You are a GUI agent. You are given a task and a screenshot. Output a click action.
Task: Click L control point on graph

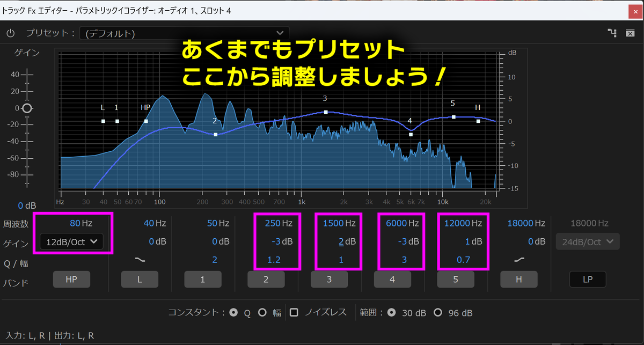[x=103, y=121]
